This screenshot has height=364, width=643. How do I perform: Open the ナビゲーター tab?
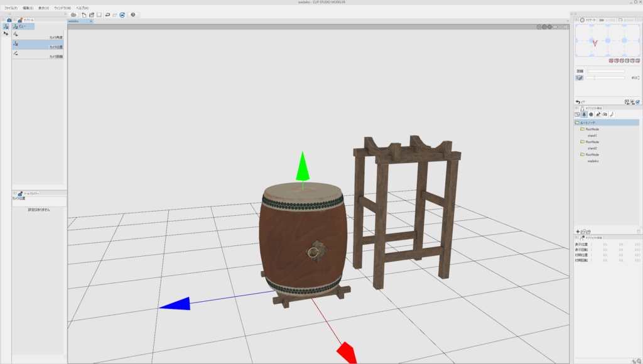[588, 19]
